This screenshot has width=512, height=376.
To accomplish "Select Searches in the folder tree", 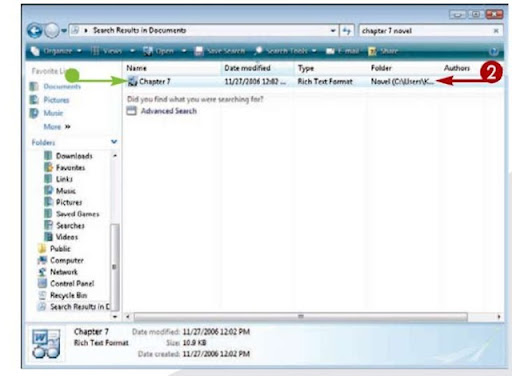I will pyautogui.click(x=70, y=226).
